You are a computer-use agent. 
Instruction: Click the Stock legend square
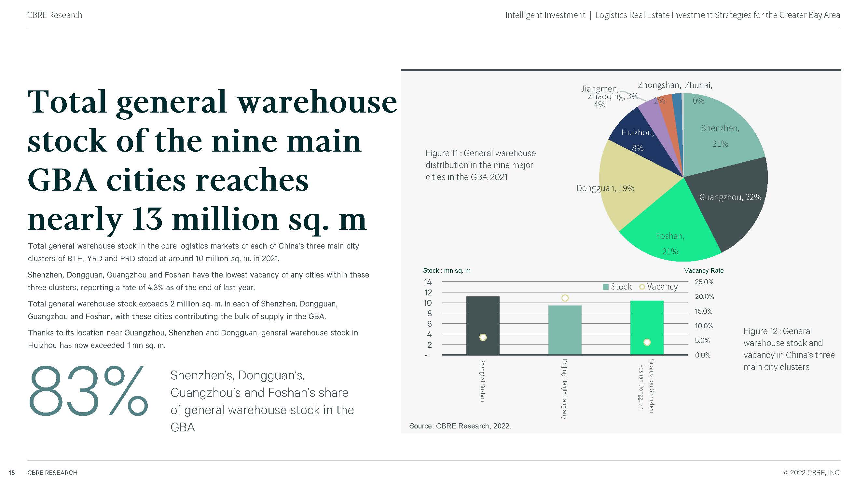pyautogui.click(x=605, y=287)
